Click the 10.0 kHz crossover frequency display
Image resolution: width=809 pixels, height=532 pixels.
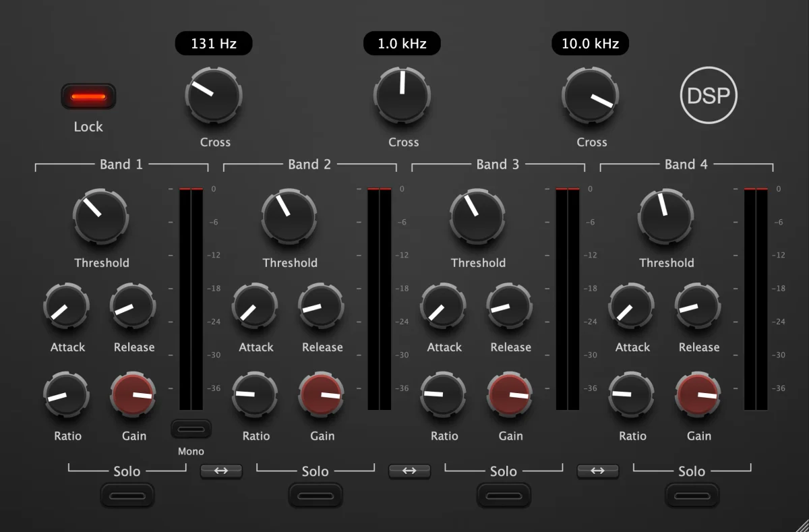pyautogui.click(x=591, y=44)
